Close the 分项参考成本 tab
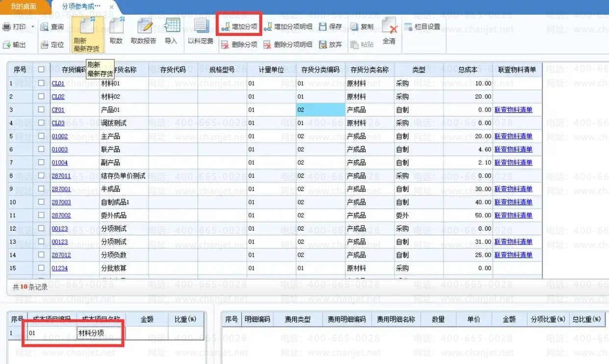609x364 pixels. coord(111,7)
